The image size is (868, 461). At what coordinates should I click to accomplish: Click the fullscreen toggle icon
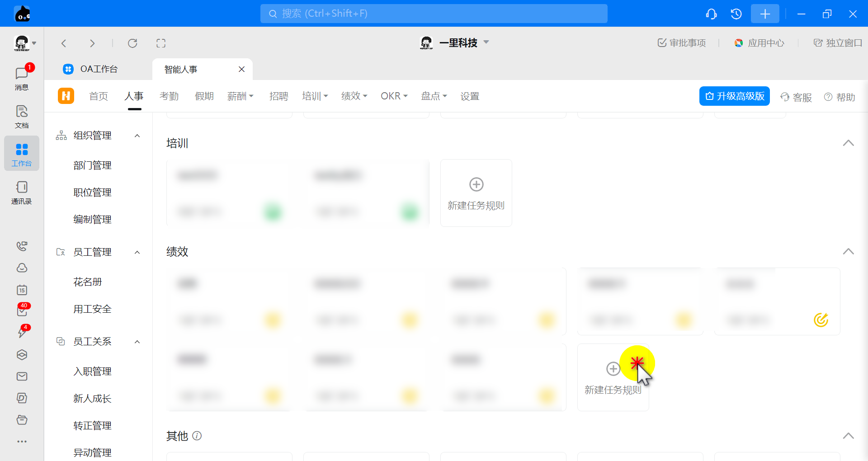coord(161,43)
